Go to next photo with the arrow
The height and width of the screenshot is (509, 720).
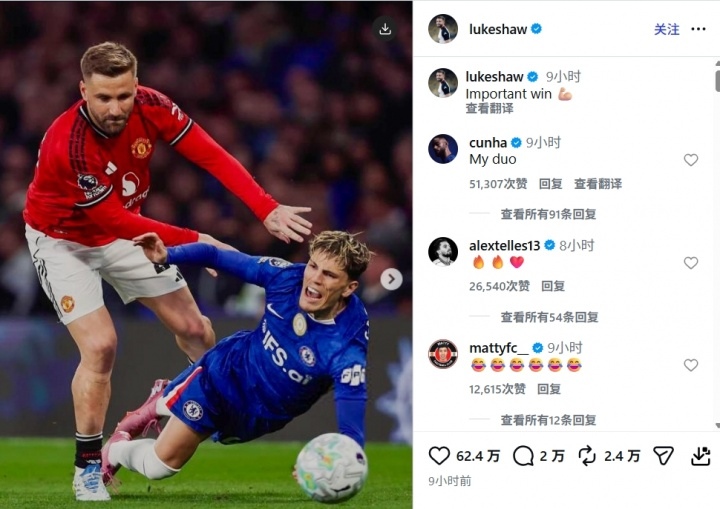[391, 279]
